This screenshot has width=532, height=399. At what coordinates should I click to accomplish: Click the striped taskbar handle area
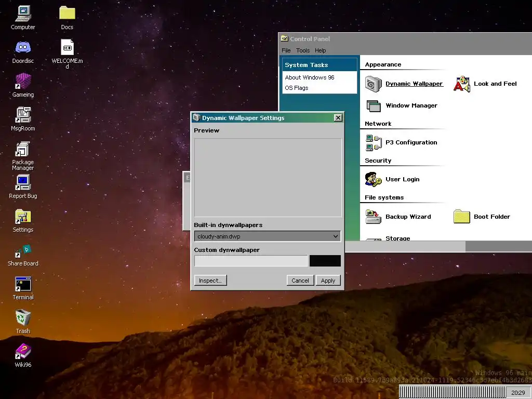[x=453, y=392]
